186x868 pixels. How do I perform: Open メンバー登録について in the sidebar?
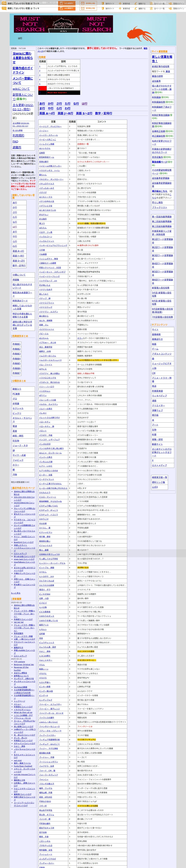click(x=23, y=81)
